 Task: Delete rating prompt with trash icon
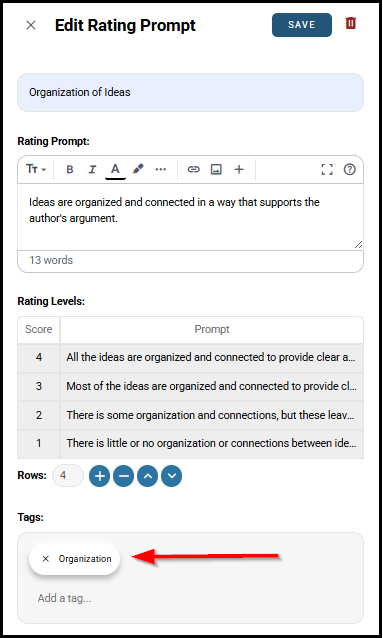pos(350,23)
